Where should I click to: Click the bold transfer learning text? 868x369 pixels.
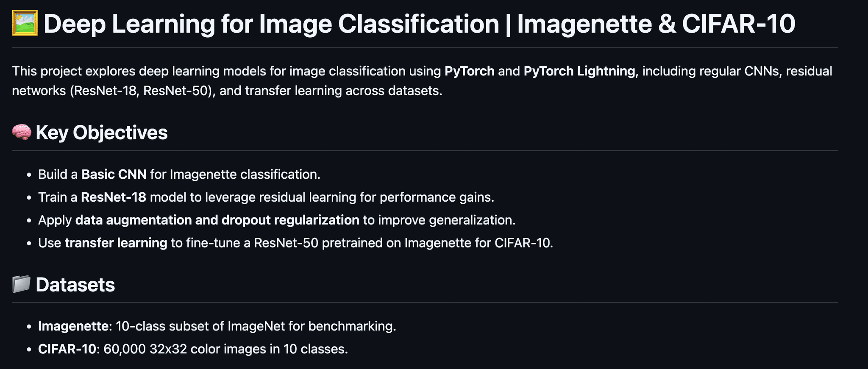point(116,243)
